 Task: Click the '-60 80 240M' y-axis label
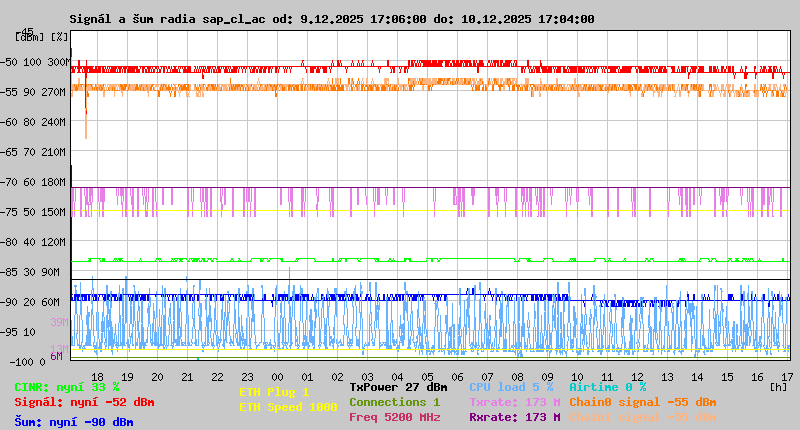click(33, 122)
